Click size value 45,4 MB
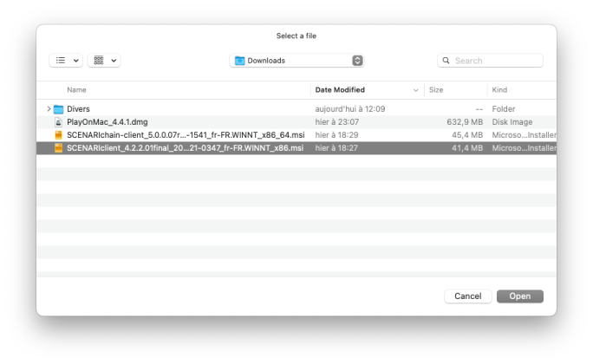 467,135
